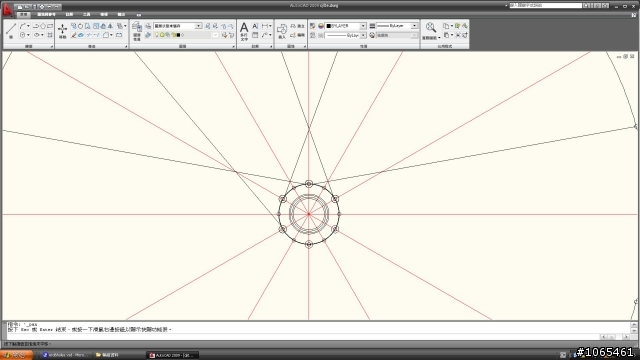Click the help search input field
This screenshot has width=640, height=360.
point(545,6)
